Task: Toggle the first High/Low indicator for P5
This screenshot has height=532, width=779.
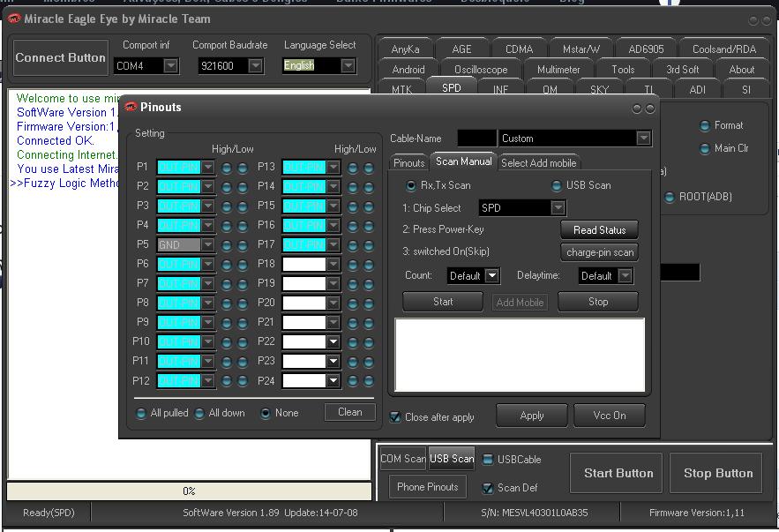Action: (227, 245)
